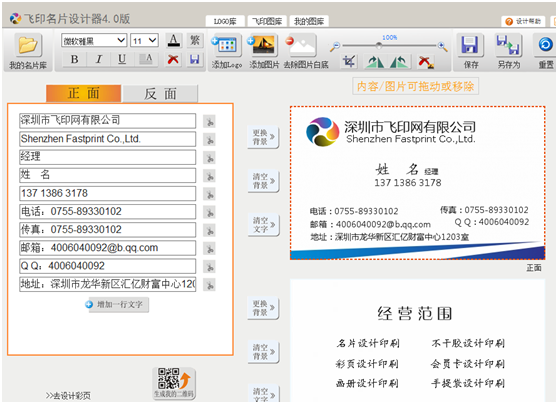Click company name field 深圳市飞印网有限公司
This screenshot has height=404, width=558.
pyautogui.click(x=107, y=121)
